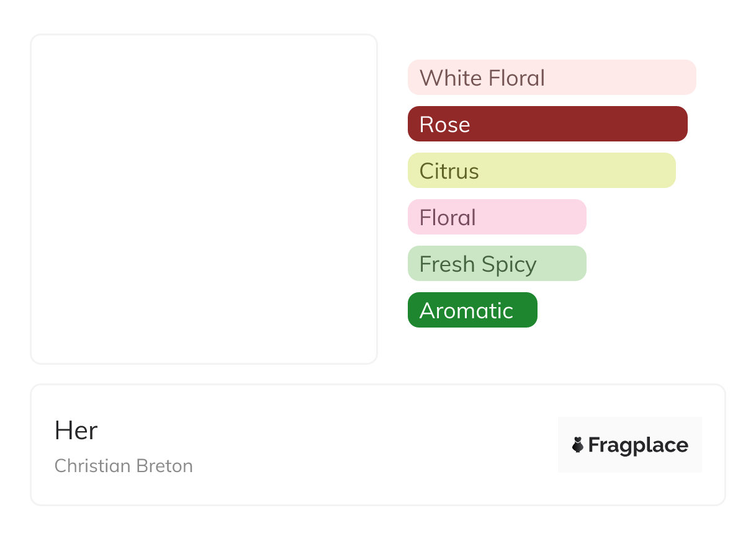756x536 pixels.
Task: Click the perfume name 'Her'
Action: click(76, 431)
